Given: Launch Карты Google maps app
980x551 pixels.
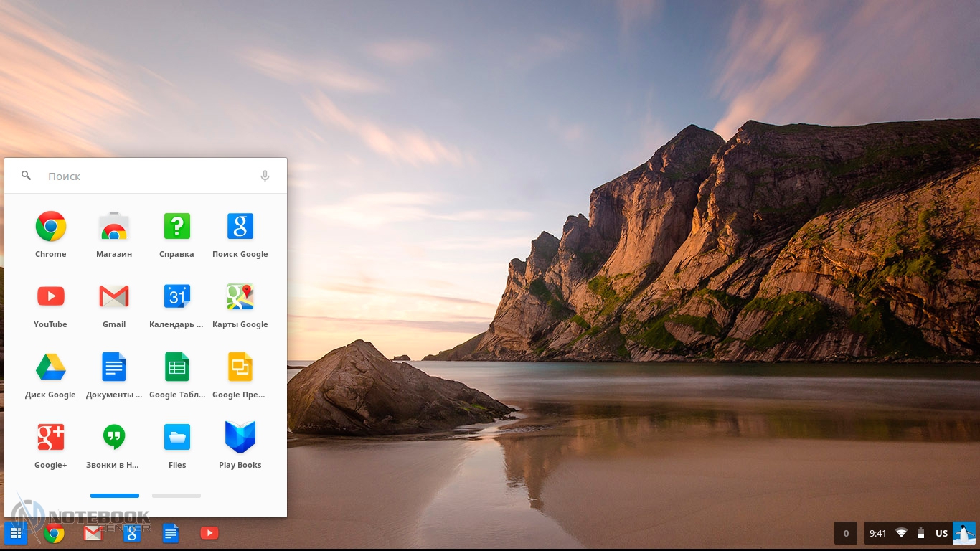Looking at the screenshot, I should (x=240, y=297).
